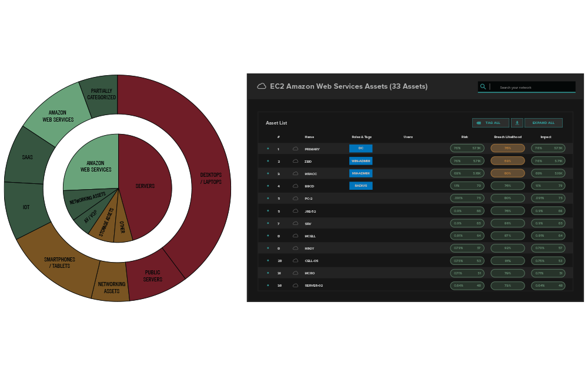Click the Tag All button
Screen dimensions: 588x376
click(x=490, y=123)
